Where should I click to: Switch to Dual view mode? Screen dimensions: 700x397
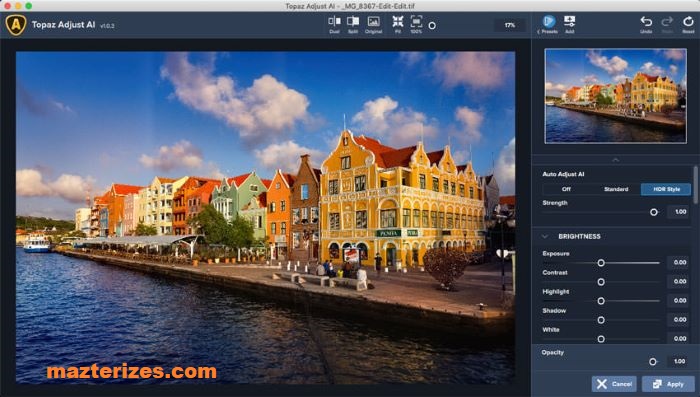(334, 25)
